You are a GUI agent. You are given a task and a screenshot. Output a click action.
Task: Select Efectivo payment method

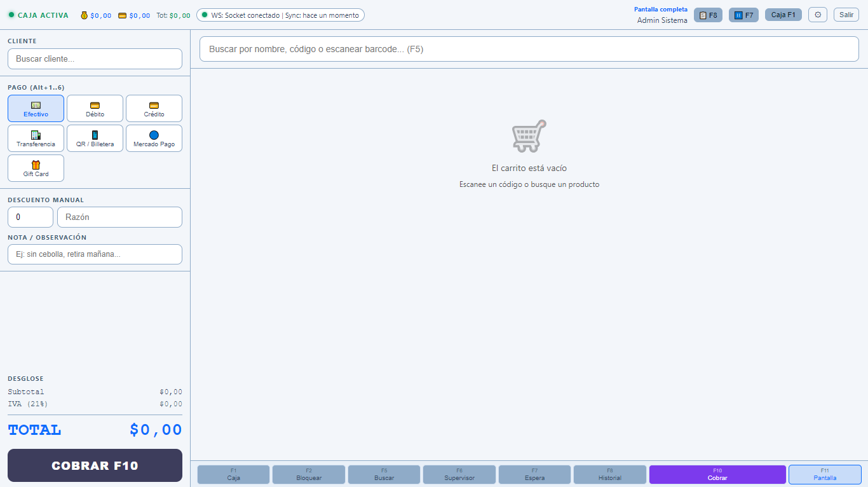coord(36,108)
